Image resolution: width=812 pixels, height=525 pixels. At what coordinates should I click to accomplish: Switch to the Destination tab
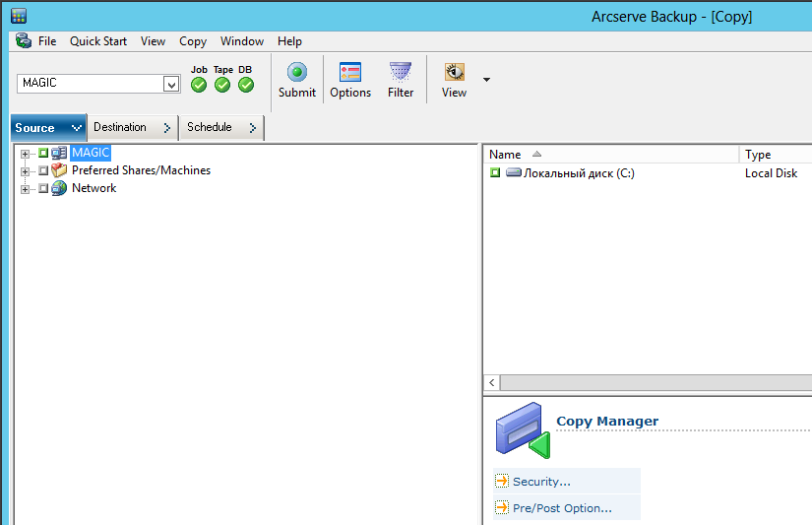click(133, 127)
